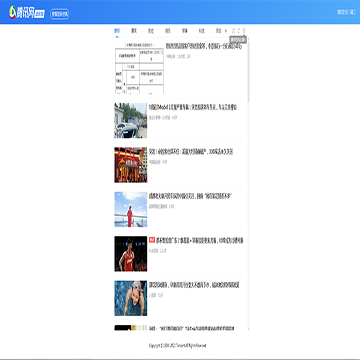Open the Model 3 accident headline
Viewport: 360px width, 360px height.
click(x=193, y=107)
